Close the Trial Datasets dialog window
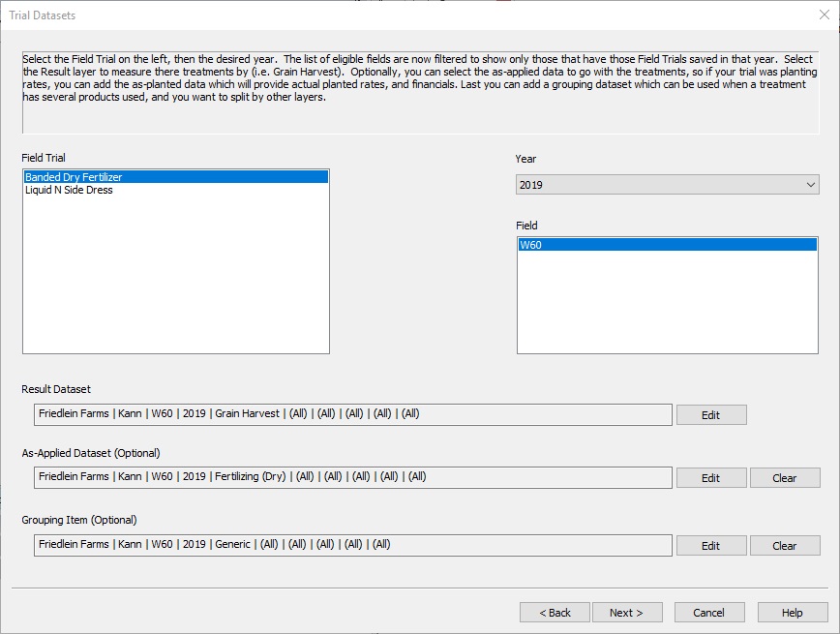Screen dimensions: 840x634 (x=824, y=15)
